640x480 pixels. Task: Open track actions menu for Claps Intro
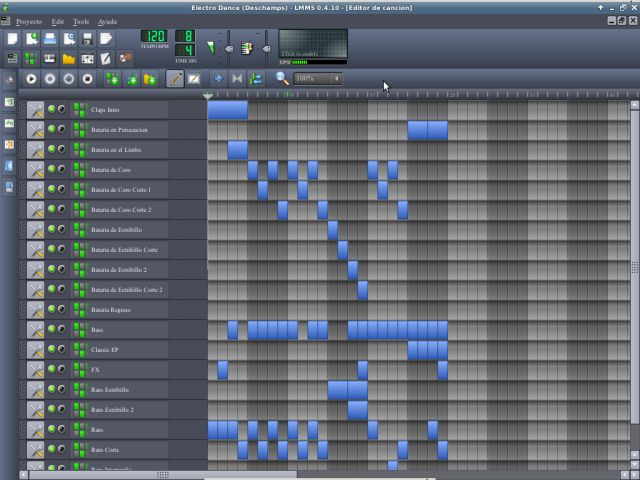click(36, 110)
